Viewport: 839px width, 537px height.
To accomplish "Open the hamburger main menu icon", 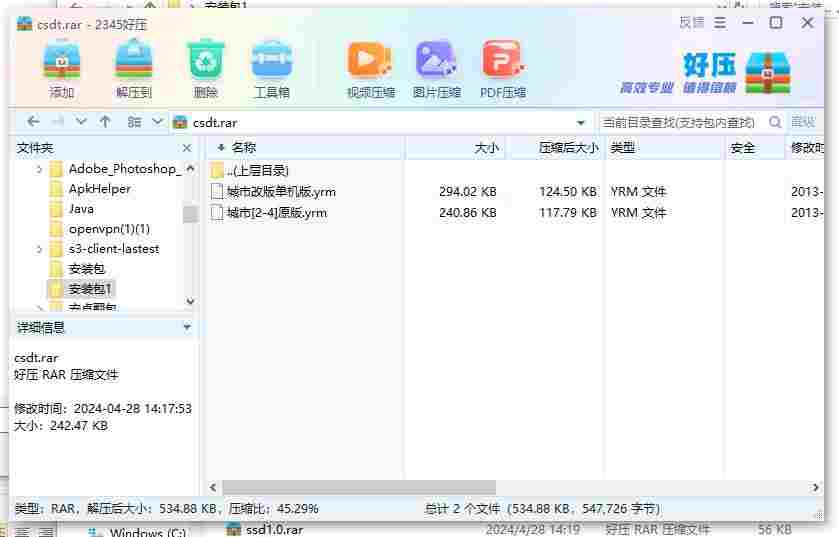I will point(720,23).
